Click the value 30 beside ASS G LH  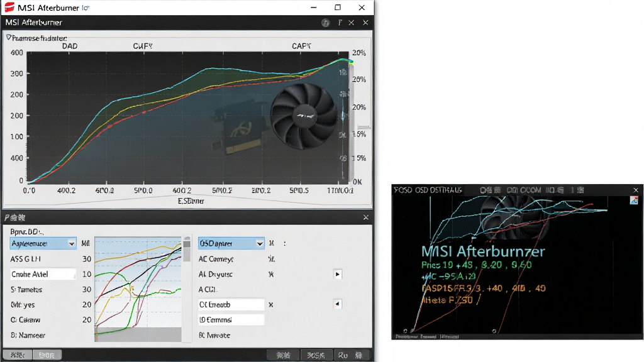[87, 259]
